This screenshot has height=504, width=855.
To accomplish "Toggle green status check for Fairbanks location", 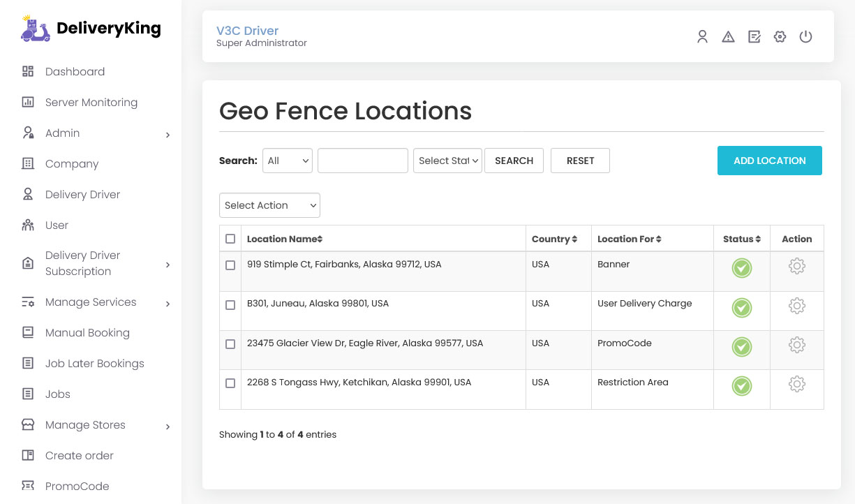I will [741, 268].
